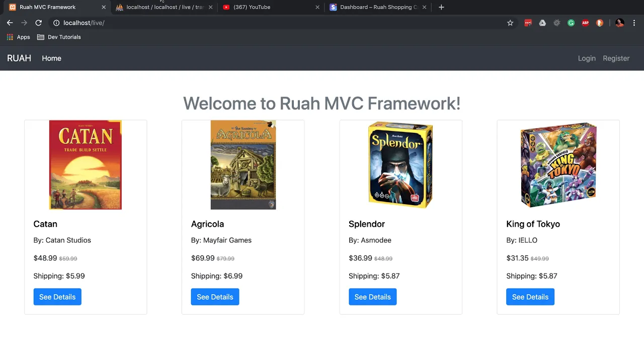Screen dimensions: 644x362
Task: Click 'By: Asmodee' text
Action: (370, 240)
